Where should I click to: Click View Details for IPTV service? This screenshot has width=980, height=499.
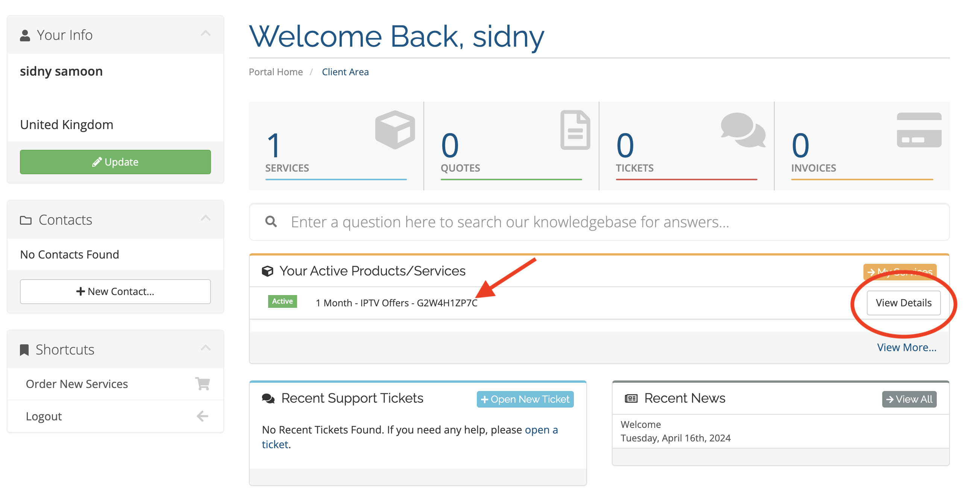point(904,303)
